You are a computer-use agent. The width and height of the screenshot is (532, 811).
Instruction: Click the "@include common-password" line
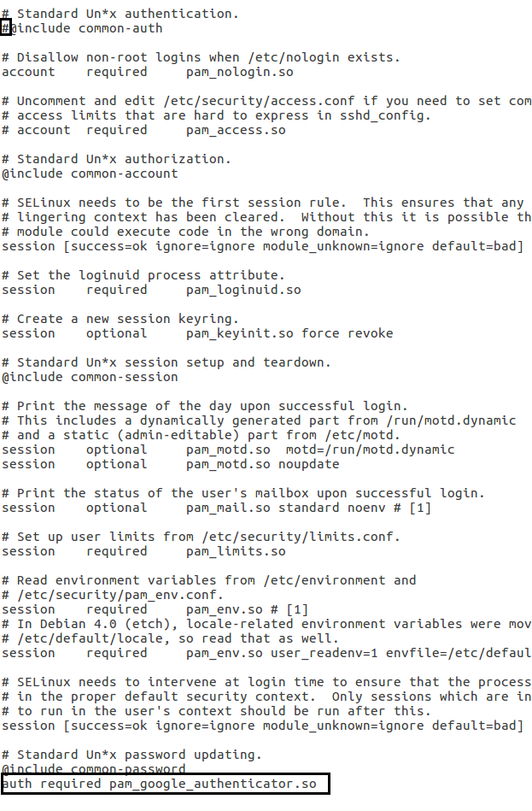(93, 769)
